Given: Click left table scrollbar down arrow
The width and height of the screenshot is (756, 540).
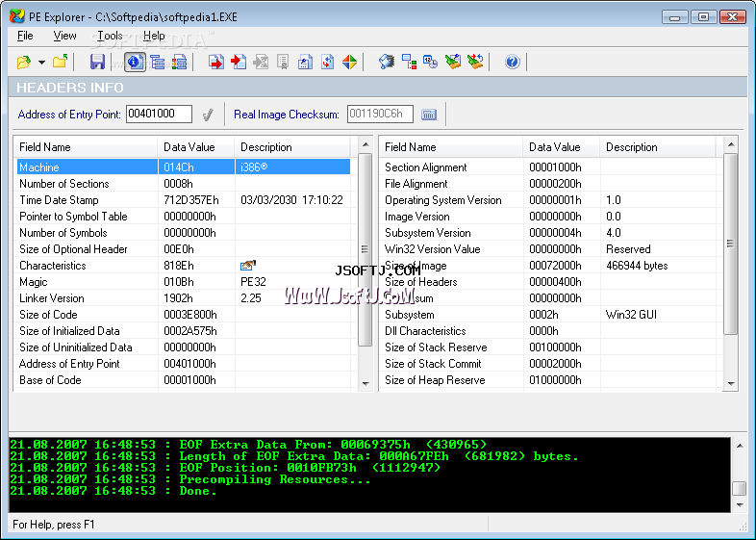Looking at the screenshot, I should (365, 384).
